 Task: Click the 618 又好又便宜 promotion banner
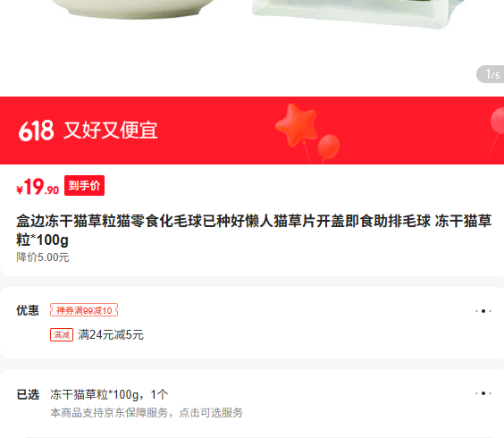252,131
